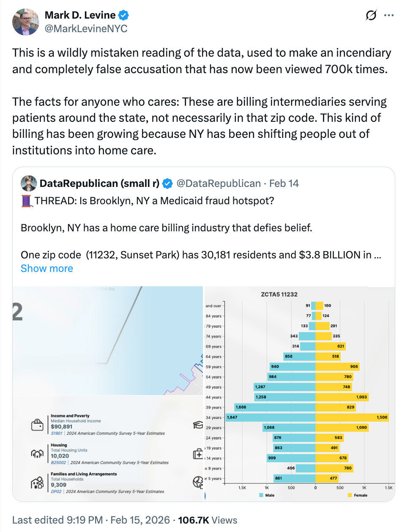
Task: Open the @MarkLevineNYC handle link
Action: tap(86, 29)
